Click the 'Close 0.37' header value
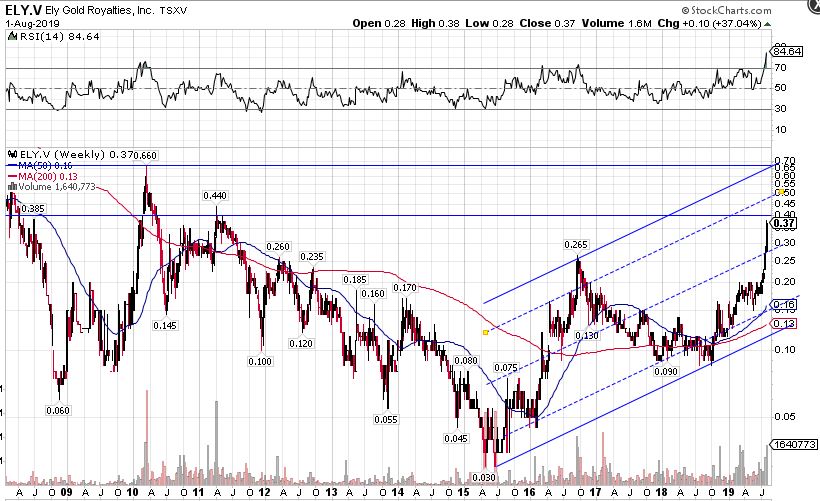 click(x=547, y=24)
